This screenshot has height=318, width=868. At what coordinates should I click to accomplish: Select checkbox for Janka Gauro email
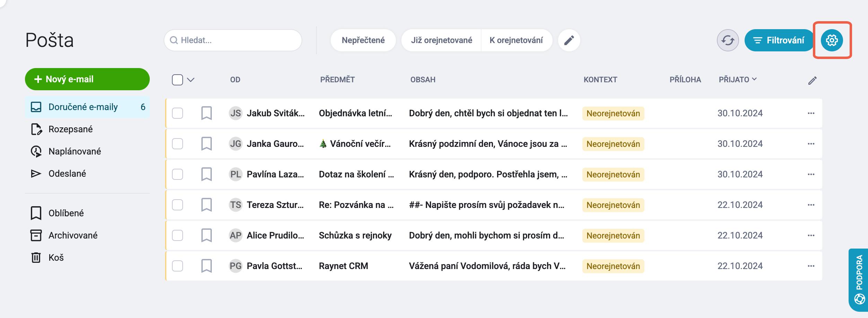(177, 144)
